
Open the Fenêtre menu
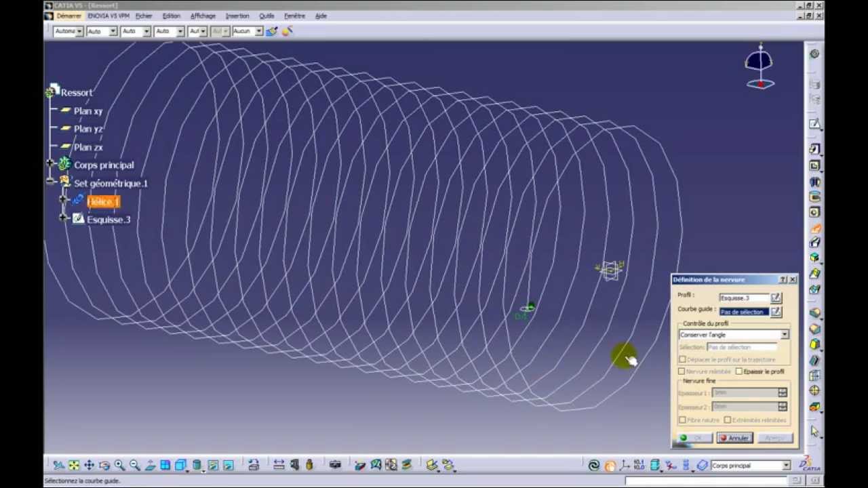tap(294, 16)
